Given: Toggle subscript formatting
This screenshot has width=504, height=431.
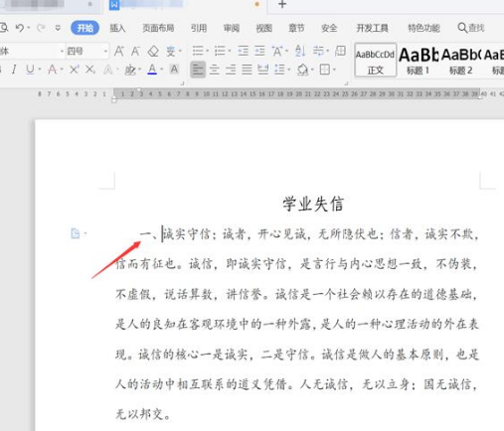Looking at the screenshot, I should click(90, 70).
